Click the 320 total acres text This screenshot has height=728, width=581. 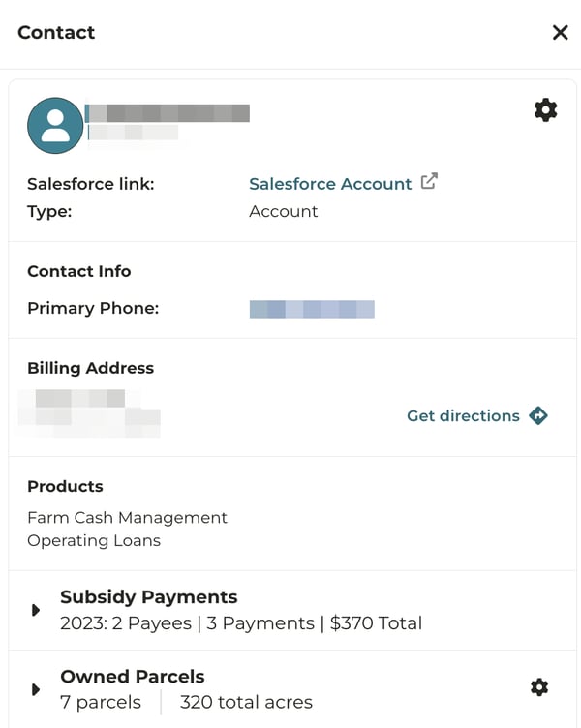click(246, 703)
